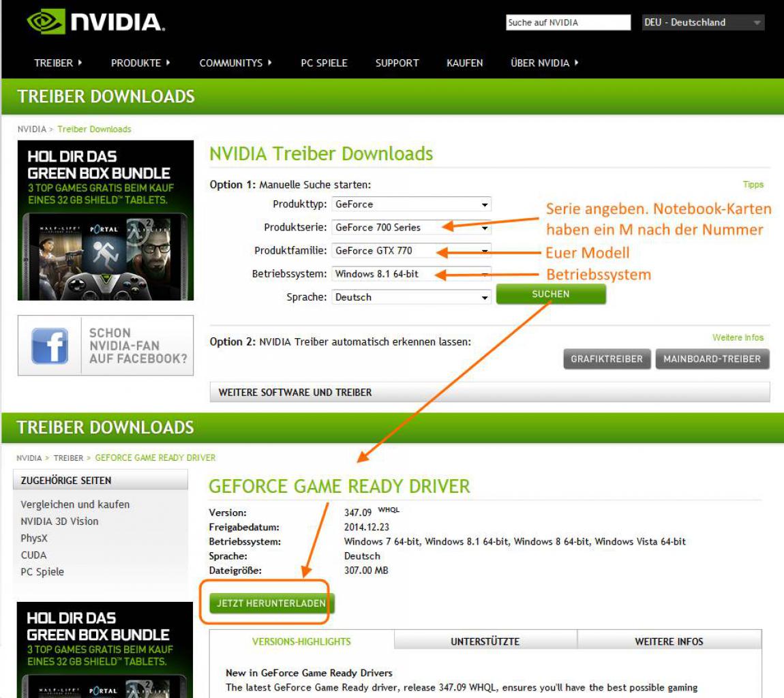Open the COMMUNITYS menu
Screen dimensions: 784x698
(235, 63)
